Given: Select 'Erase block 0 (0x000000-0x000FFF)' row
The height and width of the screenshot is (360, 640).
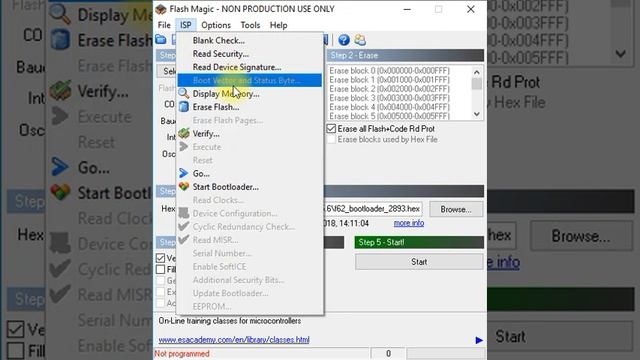Looking at the screenshot, I should coord(389,71).
